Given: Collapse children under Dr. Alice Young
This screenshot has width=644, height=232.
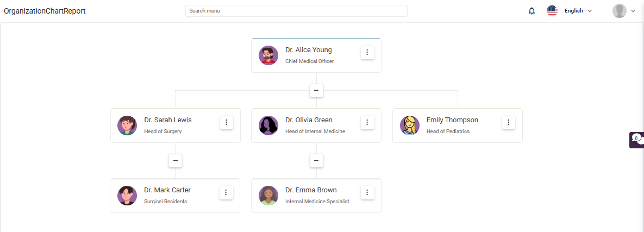Looking at the screenshot, I should click(x=316, y=90).
